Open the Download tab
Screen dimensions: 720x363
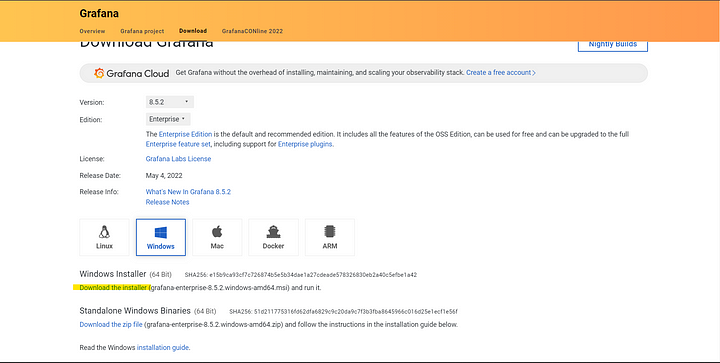(x=193, y=31)
